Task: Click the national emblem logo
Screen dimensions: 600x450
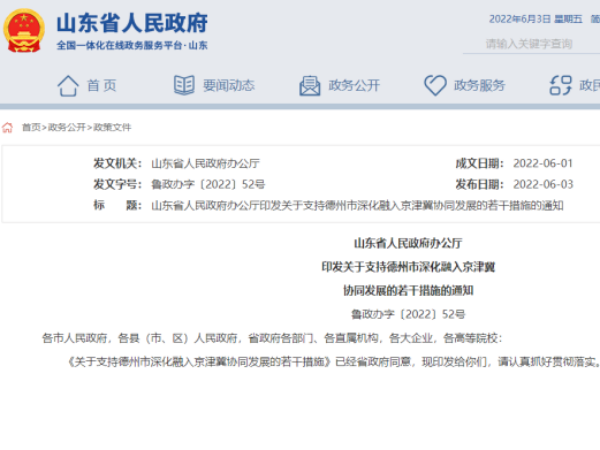Action: point(24,31)
